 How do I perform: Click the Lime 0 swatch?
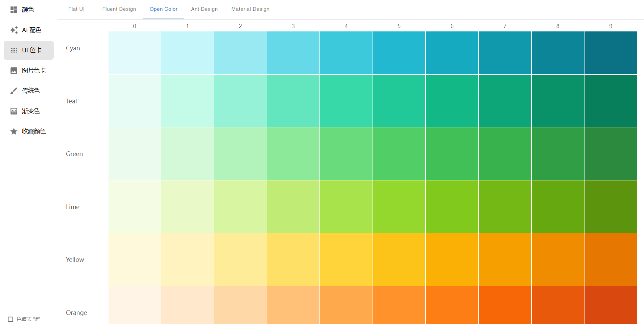135,207
